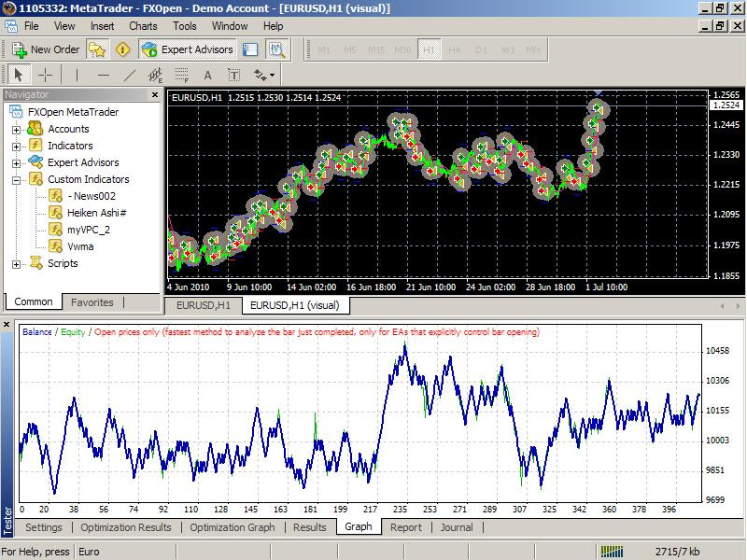747x560 pixels.
Task: Select the text 'A' tool
Action: pos(207,75)
